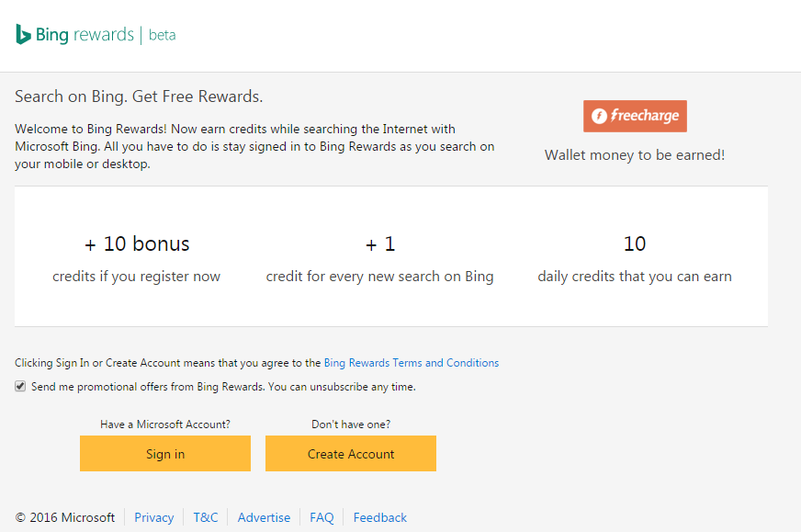Uncheck the promotional offers checkbox

point(20,386)
